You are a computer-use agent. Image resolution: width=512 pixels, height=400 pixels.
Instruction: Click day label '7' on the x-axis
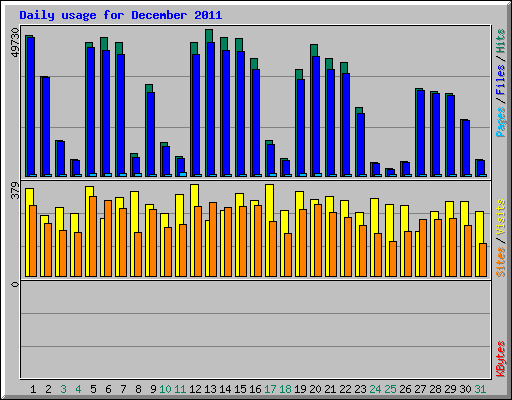[x=123, y=389]
